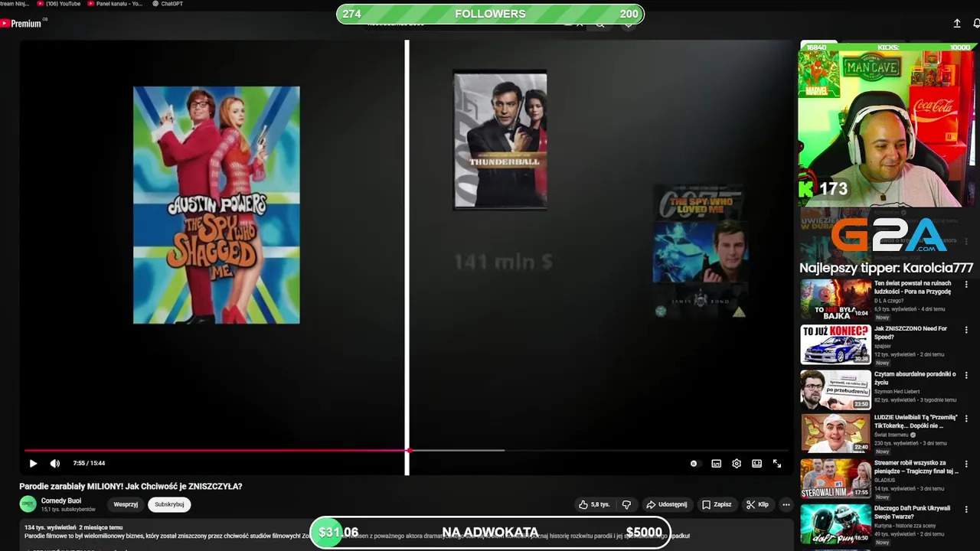Screen dimensions: 980x551
Task: Open the Comedy Buoi channel name link
Action: [61, 500]
